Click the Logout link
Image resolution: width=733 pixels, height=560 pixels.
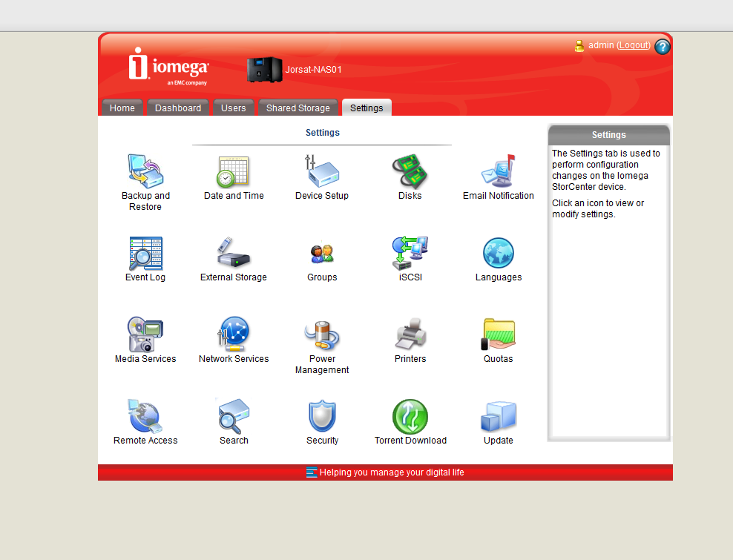click(x=634, y=46)
